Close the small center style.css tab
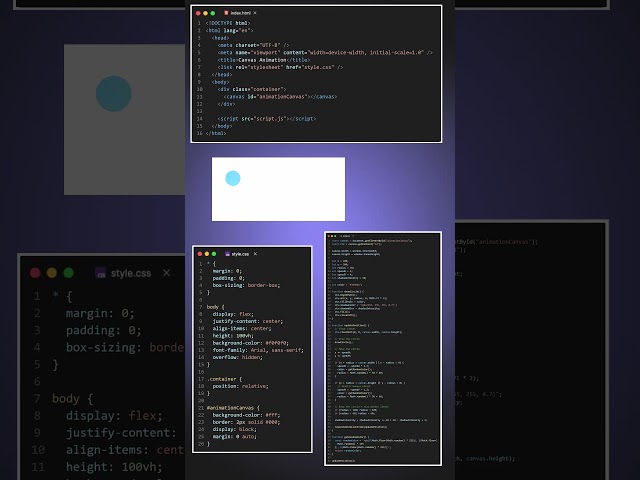 click(x=256, y=254)
